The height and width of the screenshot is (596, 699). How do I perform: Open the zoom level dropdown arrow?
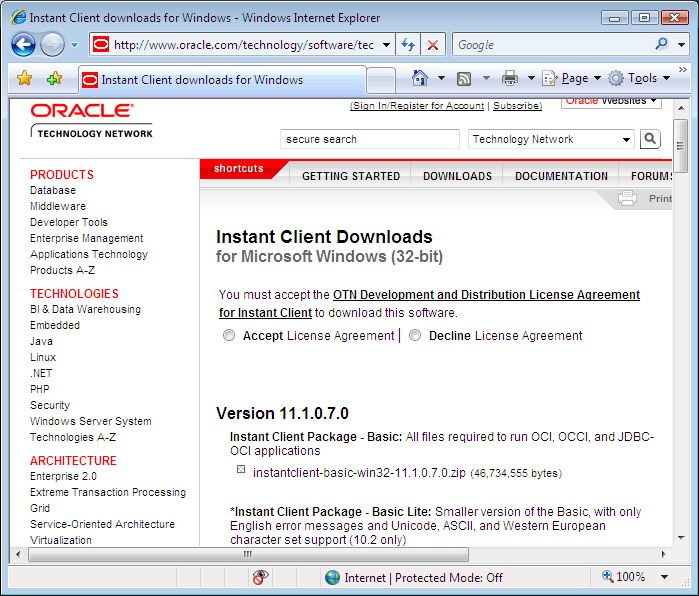(x=664, y=577)
